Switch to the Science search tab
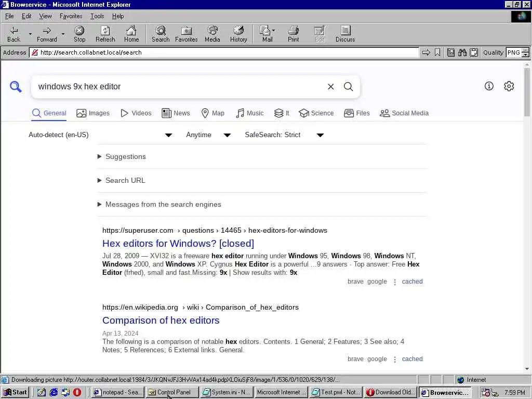Screen dimensions: 532x399 click(x=316, y=113)
